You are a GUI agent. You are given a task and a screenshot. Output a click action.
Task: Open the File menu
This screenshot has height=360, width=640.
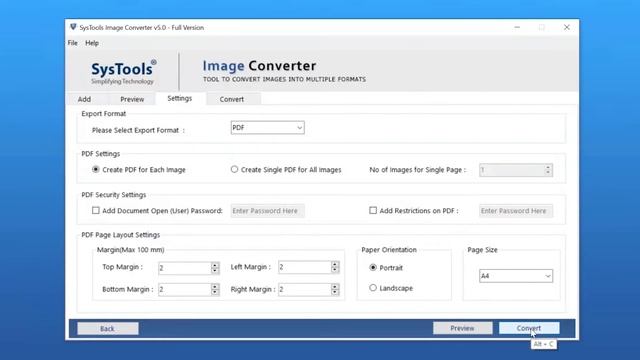click(73, 43)
